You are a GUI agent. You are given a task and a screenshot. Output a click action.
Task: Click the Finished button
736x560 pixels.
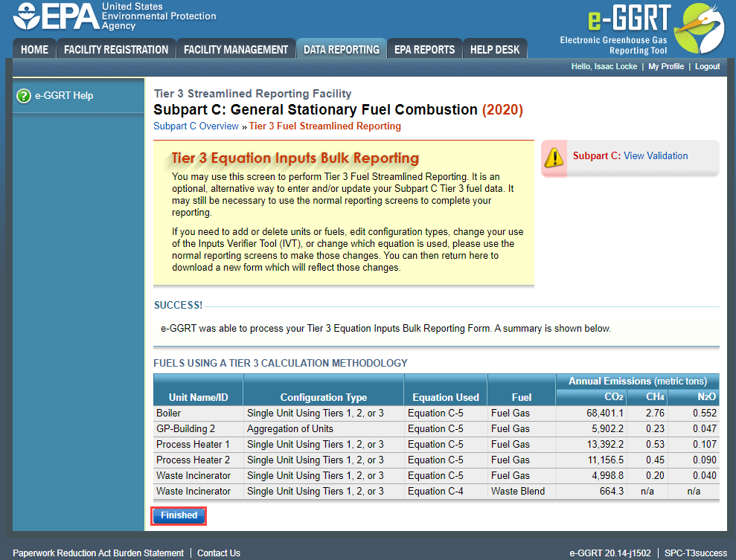click(179, 515)
